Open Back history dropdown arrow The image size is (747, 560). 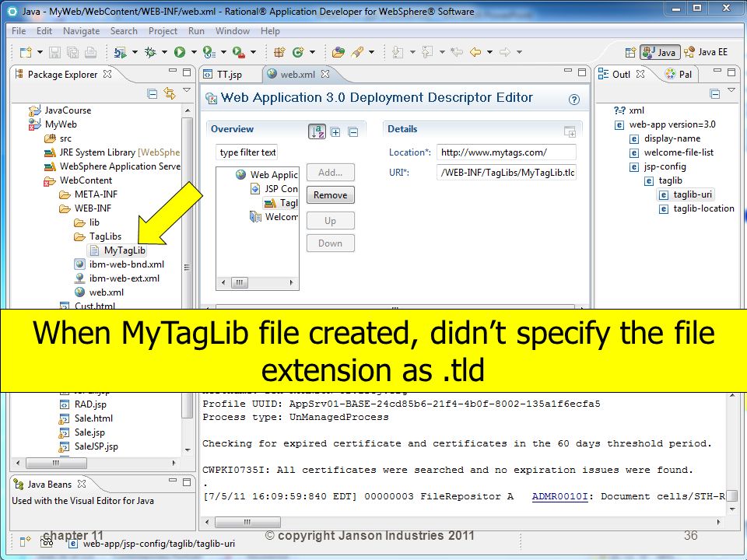click(489, 52)
